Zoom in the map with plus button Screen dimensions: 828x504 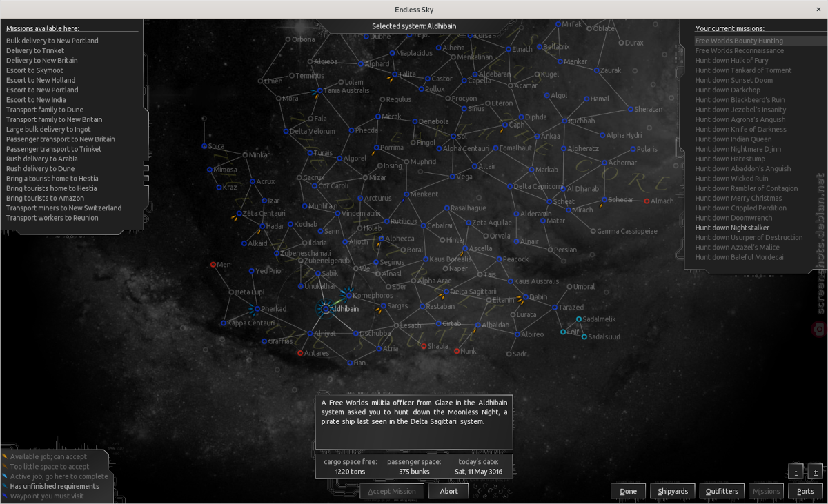815,472
